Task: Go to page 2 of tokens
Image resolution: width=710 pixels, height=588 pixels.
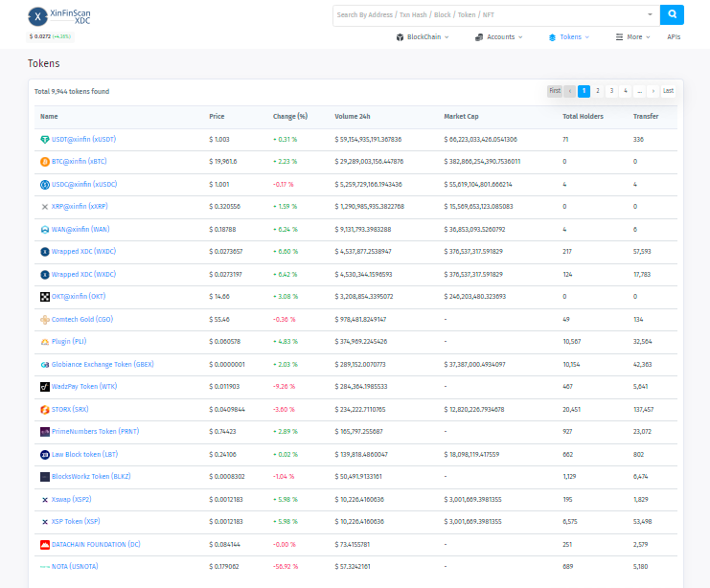Action: [x=597, y=91]
